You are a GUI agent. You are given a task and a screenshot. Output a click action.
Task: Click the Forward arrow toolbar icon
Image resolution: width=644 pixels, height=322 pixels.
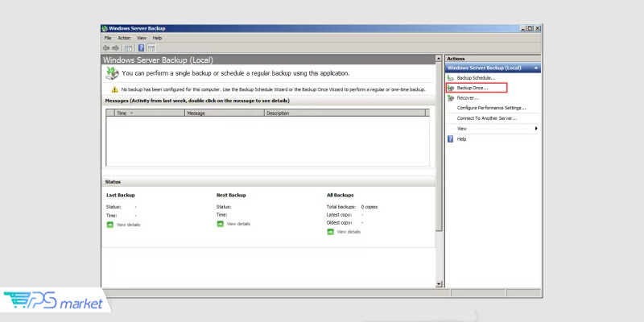[116, 47]
